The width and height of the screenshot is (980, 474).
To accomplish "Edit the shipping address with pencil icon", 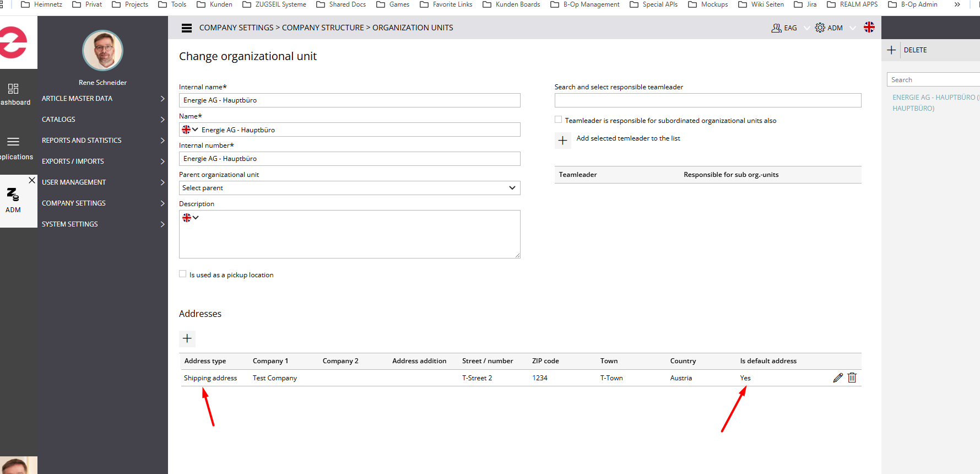I will (838, 378).
